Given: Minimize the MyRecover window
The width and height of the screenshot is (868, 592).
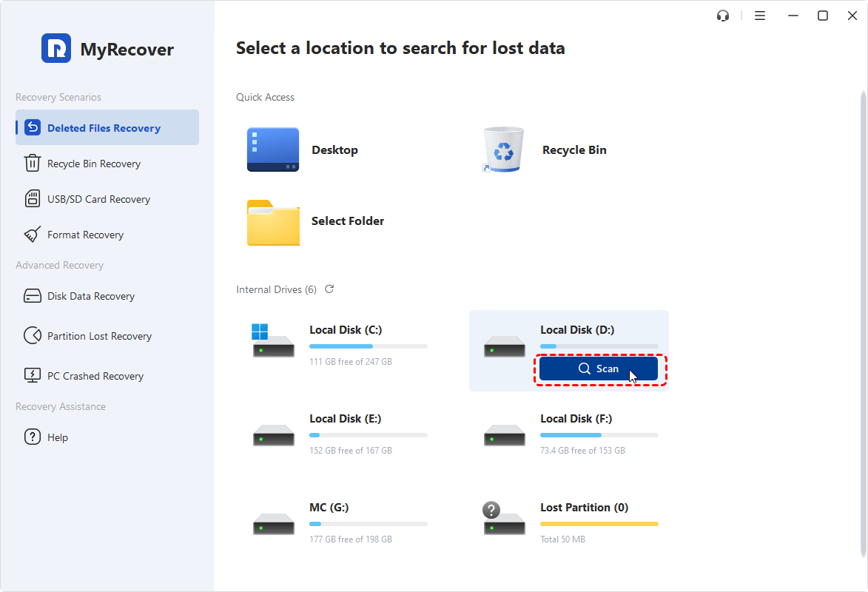Looking at the screenshot, I should [x=793, y=16].
